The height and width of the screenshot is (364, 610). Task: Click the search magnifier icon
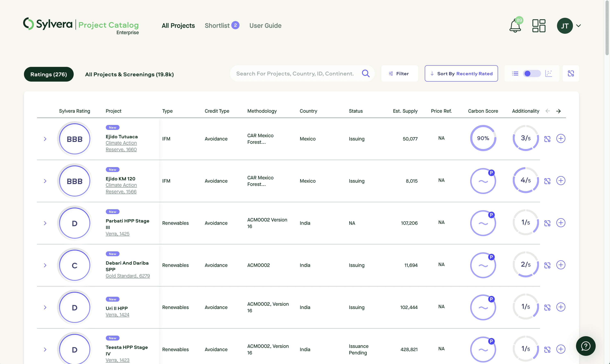point(366,73)
